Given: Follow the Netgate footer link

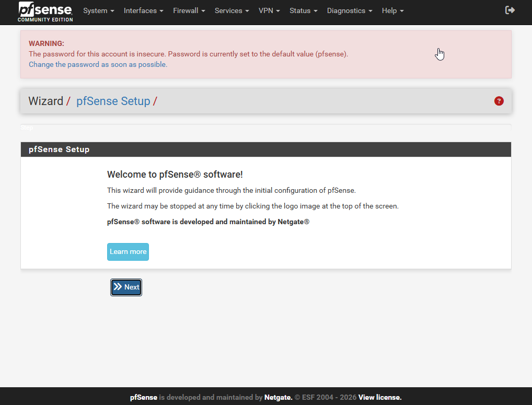Looking at the screenshot, I should [277, 397].
